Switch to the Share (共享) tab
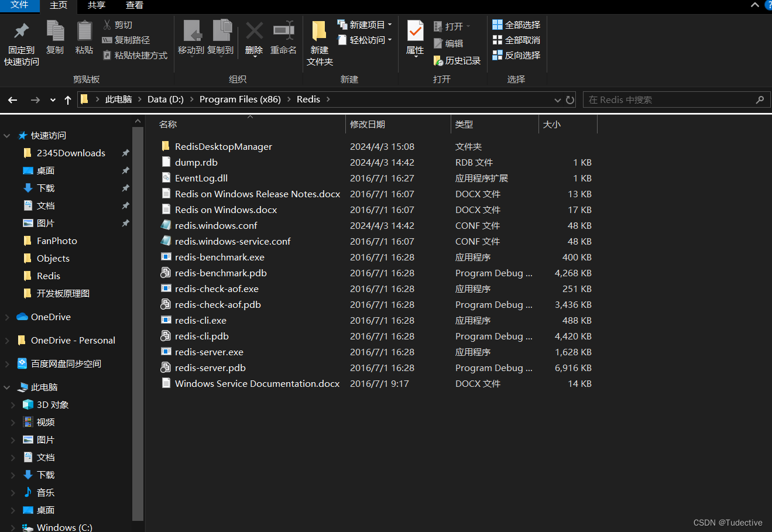Viewport: 772px width, 532px height. pyautogui.click(x=97, y=5)
